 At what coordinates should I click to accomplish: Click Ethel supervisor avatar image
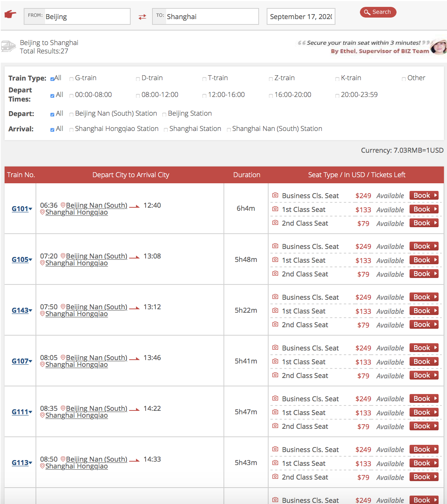click(439, 47)
